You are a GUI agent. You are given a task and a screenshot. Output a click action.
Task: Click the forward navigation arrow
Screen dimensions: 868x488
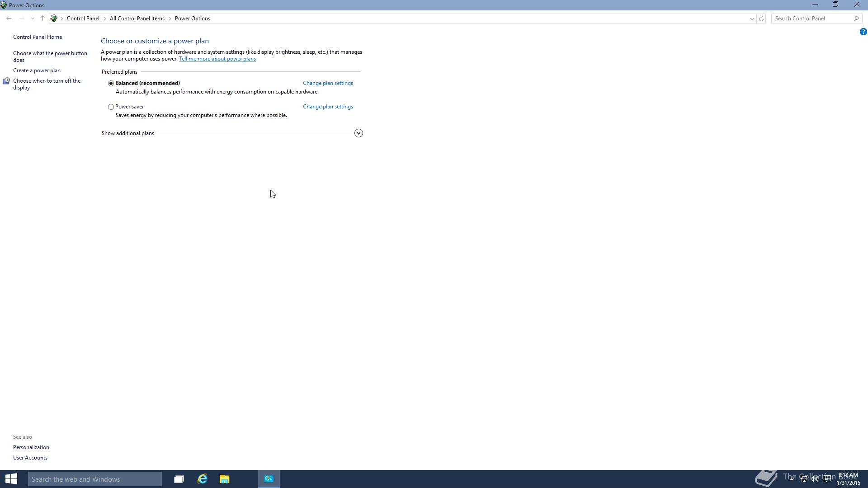(x=21, y=19)
